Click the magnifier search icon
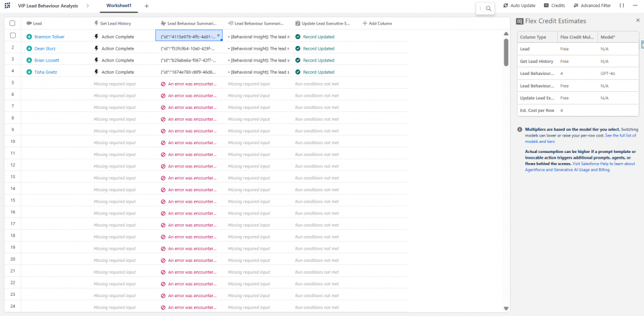 (488, 8)
